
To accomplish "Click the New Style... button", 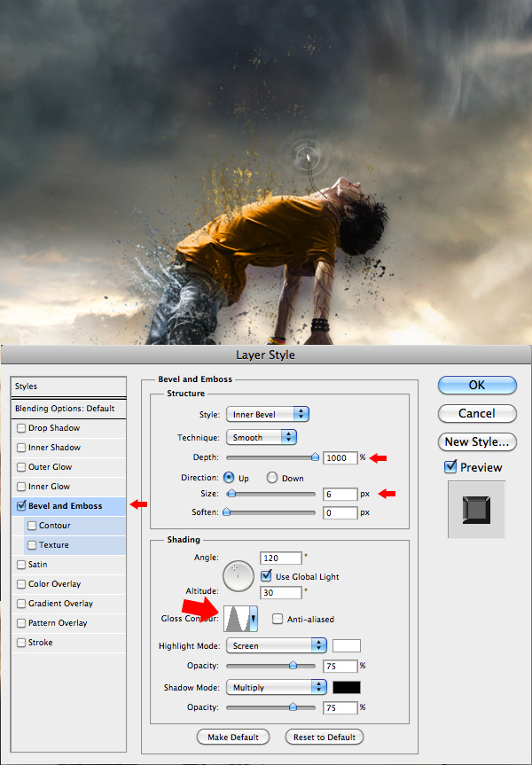I will 477,441.
